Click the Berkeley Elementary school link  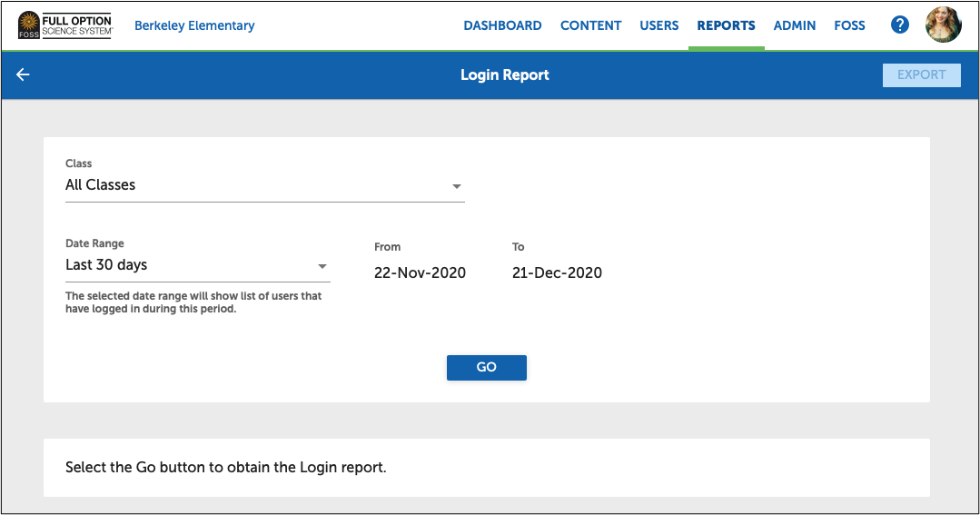pos(194,25)
